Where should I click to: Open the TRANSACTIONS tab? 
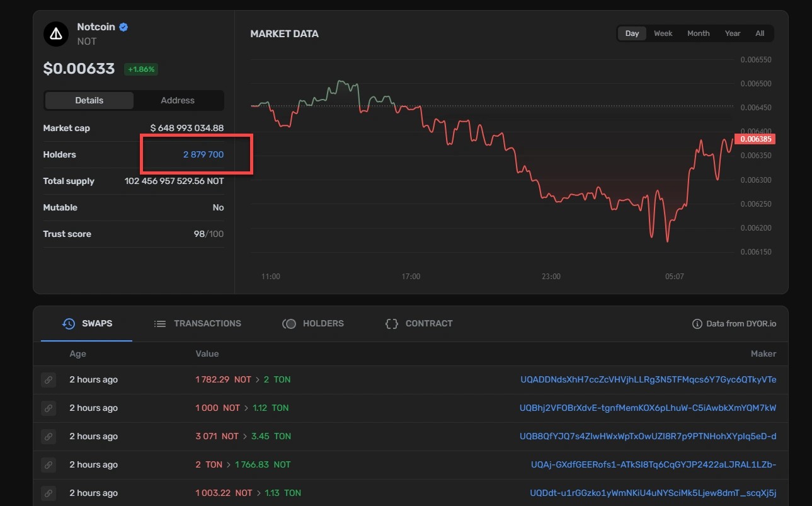(198, 323)
